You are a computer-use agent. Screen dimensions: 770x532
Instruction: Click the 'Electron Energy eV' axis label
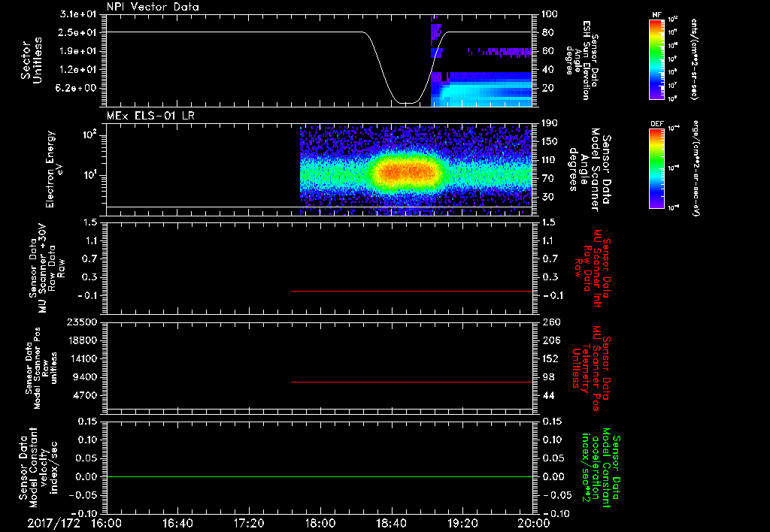[x=55, y=169]
